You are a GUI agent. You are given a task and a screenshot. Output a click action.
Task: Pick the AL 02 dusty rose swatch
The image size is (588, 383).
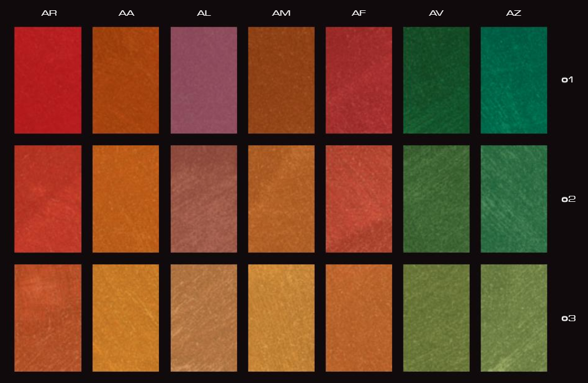[203, 199]
